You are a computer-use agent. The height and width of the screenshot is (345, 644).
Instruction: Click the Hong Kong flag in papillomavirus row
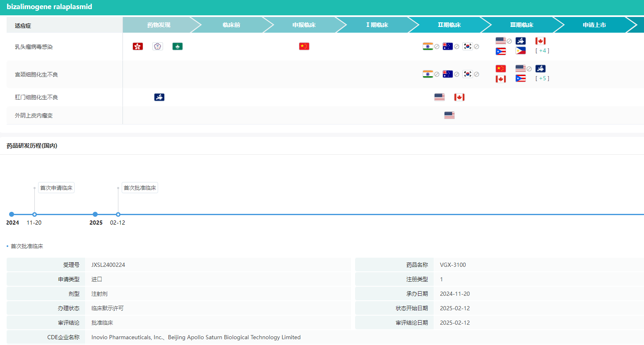(138, 46)
